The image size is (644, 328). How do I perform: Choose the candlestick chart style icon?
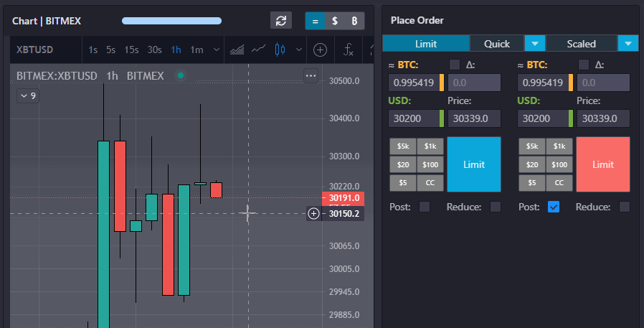pos(280,50)
